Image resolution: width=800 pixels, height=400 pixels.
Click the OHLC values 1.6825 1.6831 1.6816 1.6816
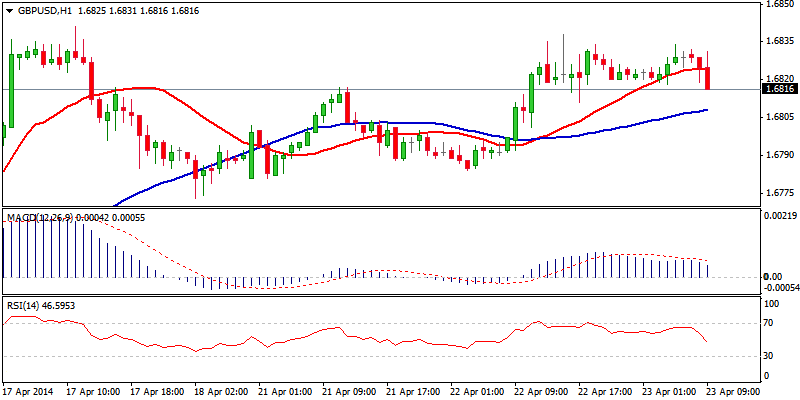[x=138, y=11]
